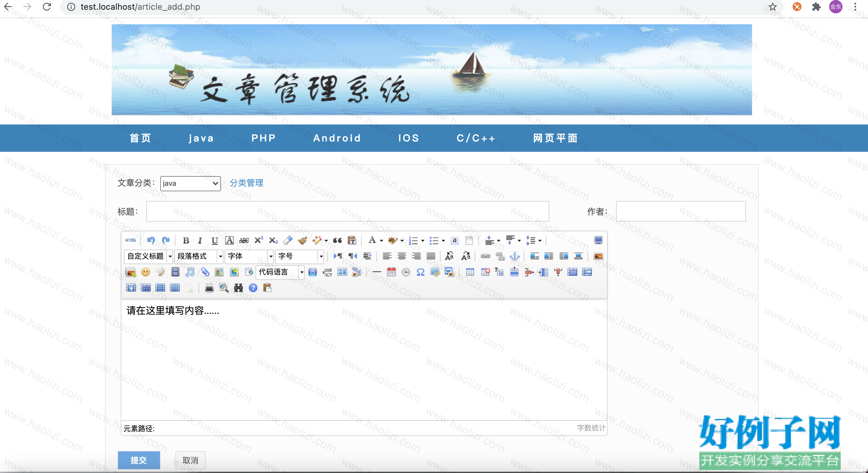Open the 分类管理 link
Image resolution: width=868 pixels, height=473 pixels.
[x=246, y=183]
